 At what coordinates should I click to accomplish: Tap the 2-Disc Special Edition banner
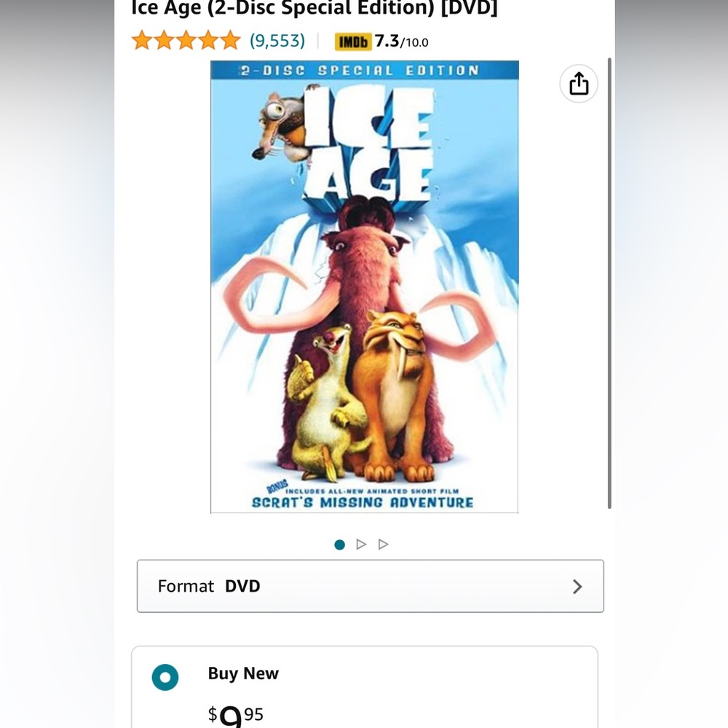click(x=365, y=70)
